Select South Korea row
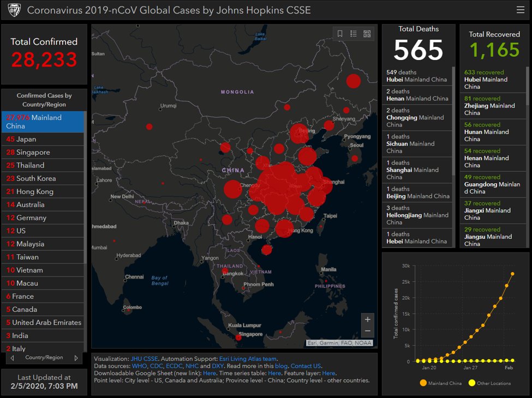The width and height of the screenshot is (532, 398). [x=43, y=178]
